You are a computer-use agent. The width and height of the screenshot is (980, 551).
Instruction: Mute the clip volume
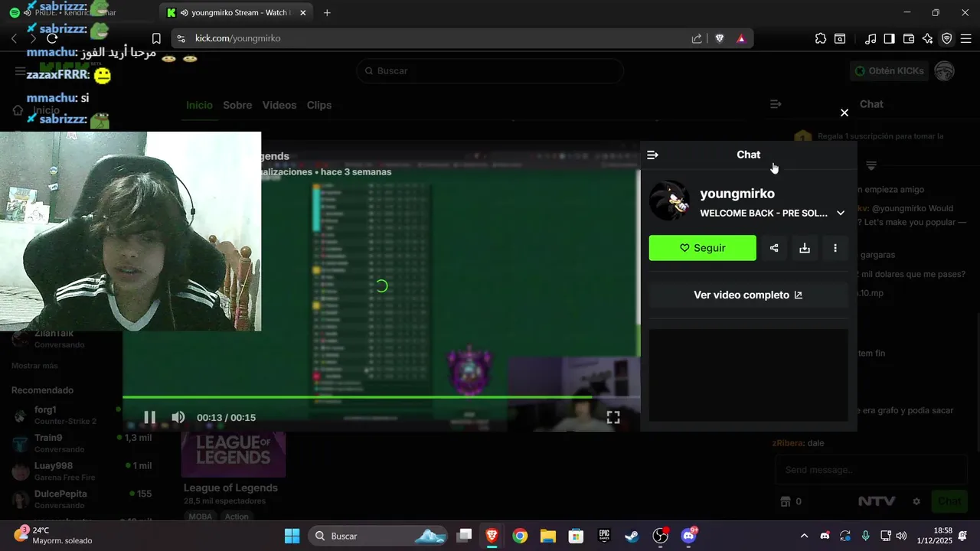coord(178,417)
